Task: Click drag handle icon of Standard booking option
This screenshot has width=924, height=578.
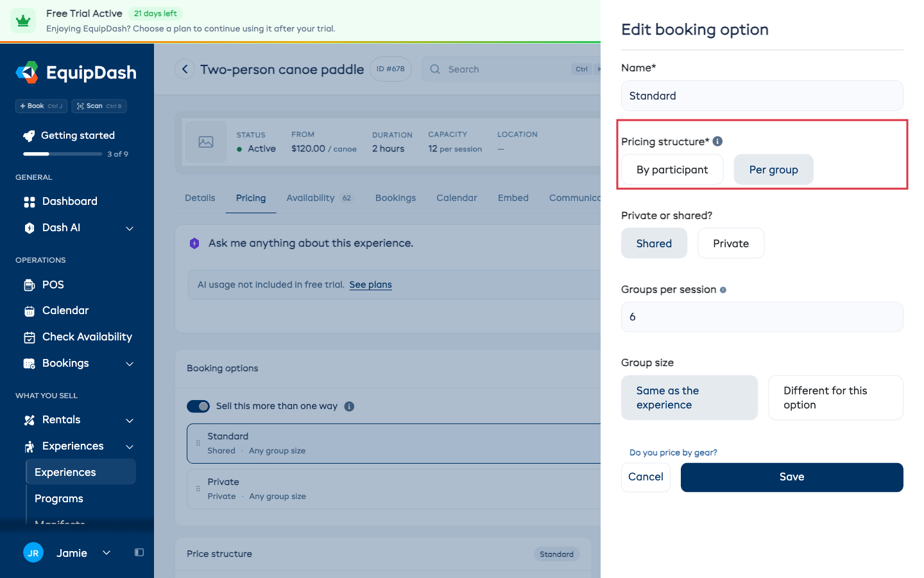Action: point(198,443)
